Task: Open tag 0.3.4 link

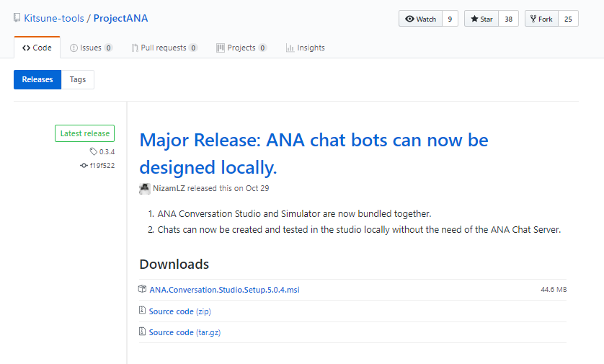Action: coord(107,151)
